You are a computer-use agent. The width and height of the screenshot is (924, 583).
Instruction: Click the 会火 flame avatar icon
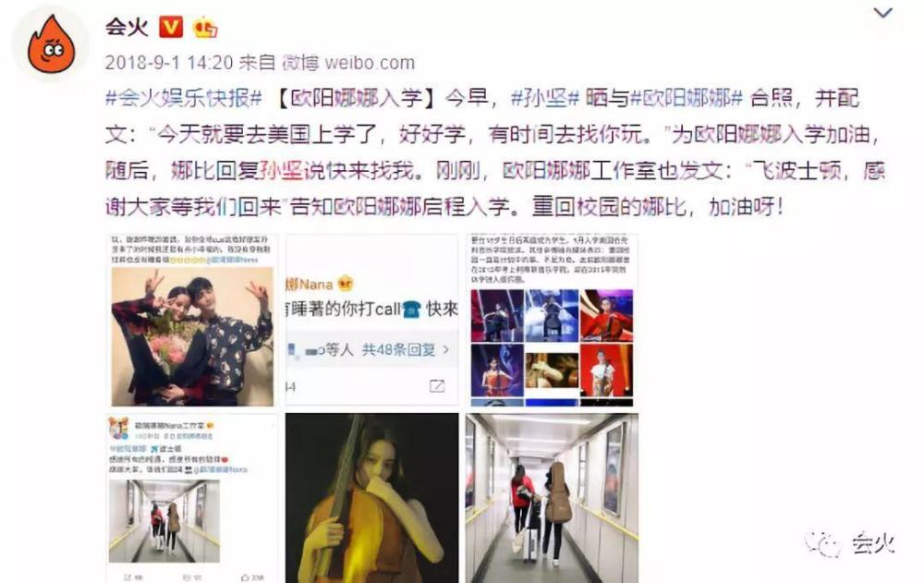coord(51,44)
